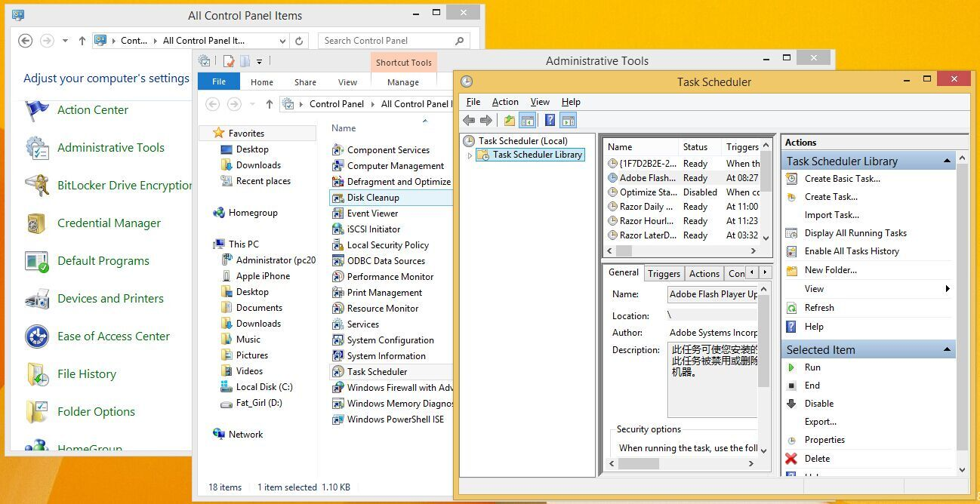Open the Customize Quick Access Toolbar dropdown
Screen dimensions: 980x504
point(259,61)
